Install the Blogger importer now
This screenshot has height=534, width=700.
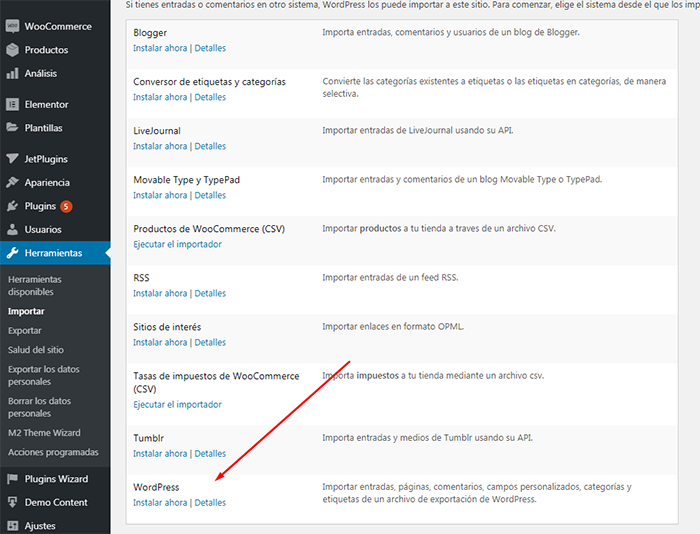pyautogui.click(x=160, y=48)
